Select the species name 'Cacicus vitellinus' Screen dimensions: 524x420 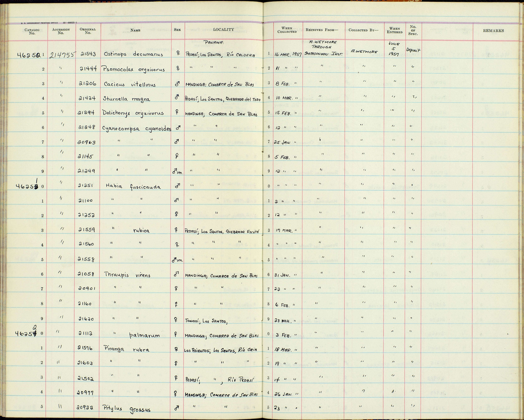(x=130, y=84)
